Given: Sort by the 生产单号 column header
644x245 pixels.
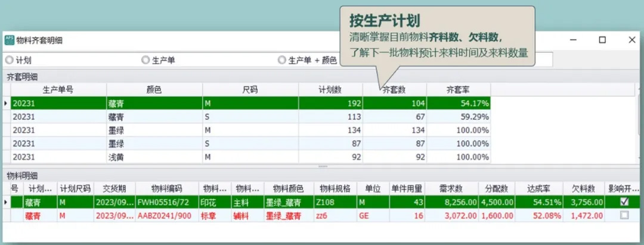Looking at the screenshot, I should [58, 89].
